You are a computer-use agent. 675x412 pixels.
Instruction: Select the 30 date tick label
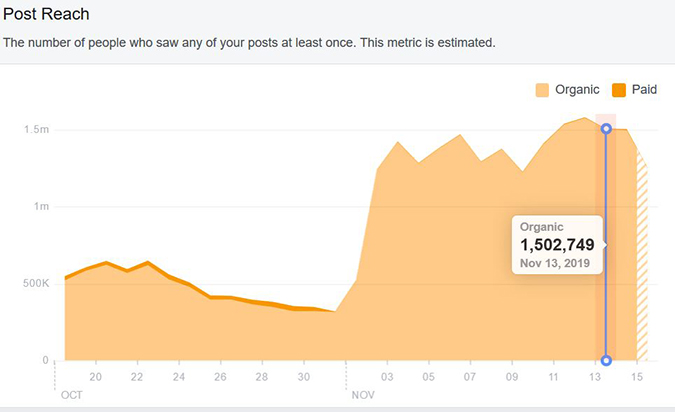click(x=304, y=377)
